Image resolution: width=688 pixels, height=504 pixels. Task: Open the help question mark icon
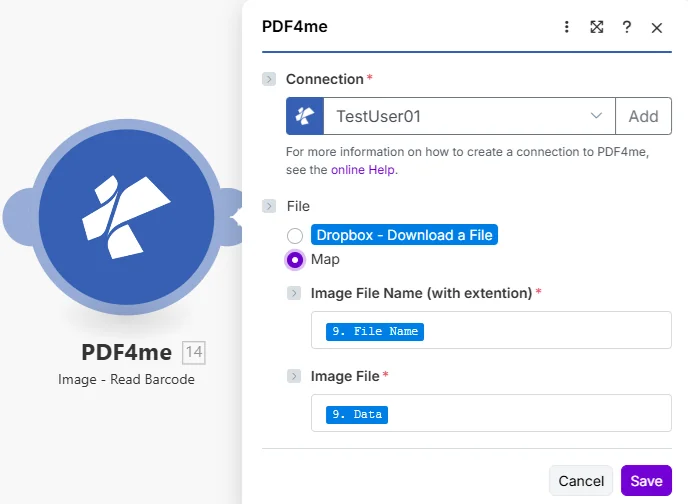click(627, 27)
